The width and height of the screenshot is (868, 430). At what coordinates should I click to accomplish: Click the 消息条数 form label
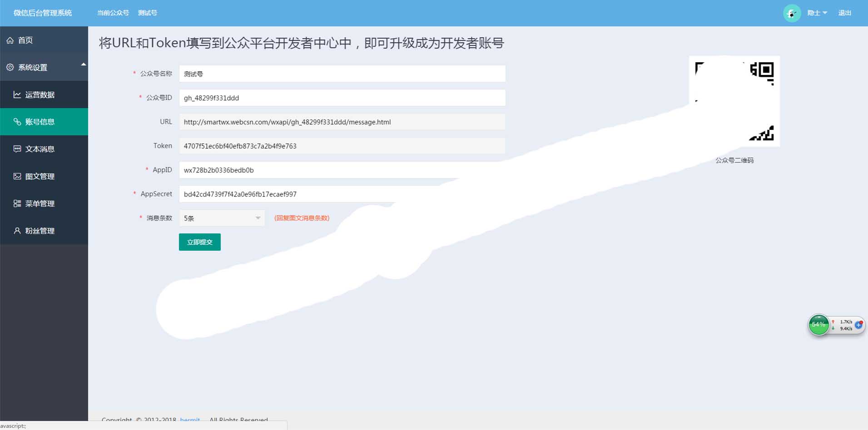click(159, 218)
